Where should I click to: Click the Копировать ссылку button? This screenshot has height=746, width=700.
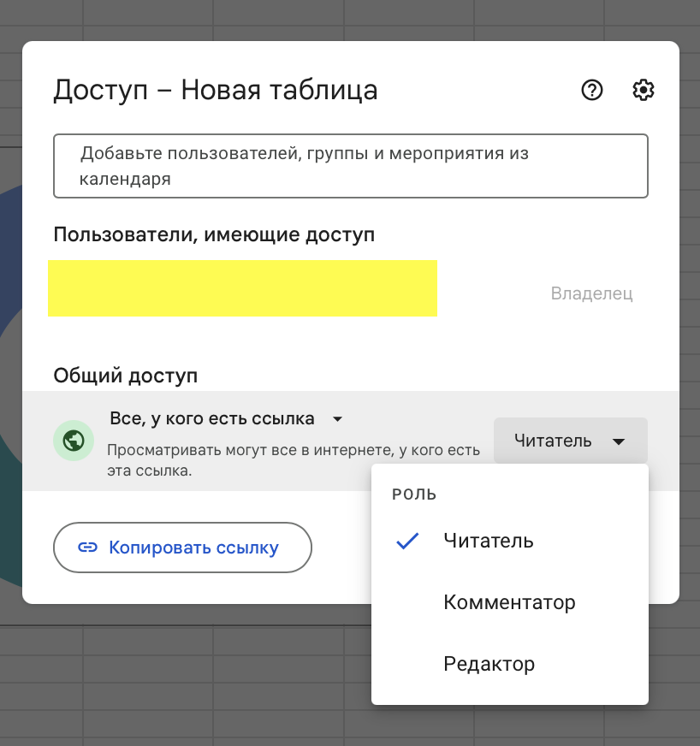pos(183,548)
